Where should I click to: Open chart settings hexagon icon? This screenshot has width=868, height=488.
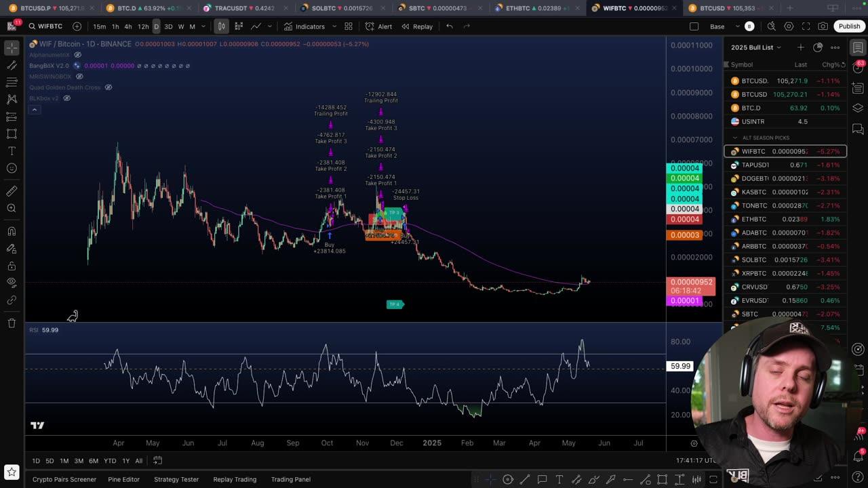click(789, 26)
